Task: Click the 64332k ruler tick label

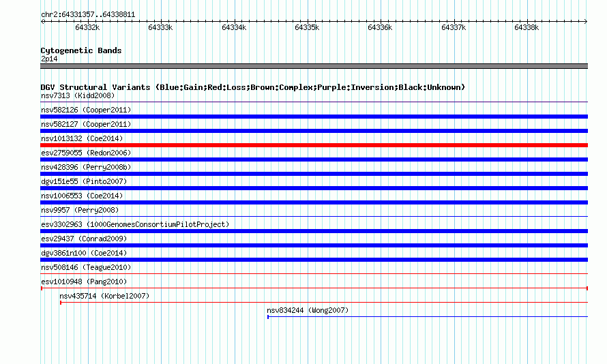Action: tap(87, 27)
